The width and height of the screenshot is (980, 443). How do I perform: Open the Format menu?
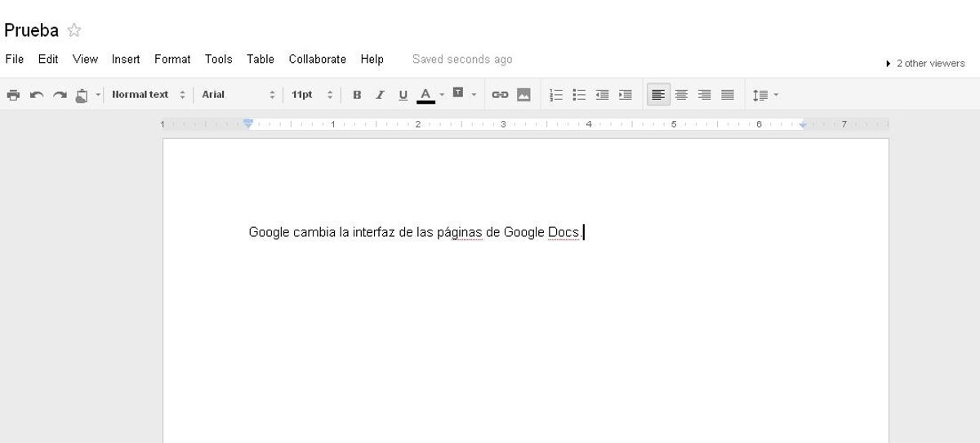(x=172, y=59)
